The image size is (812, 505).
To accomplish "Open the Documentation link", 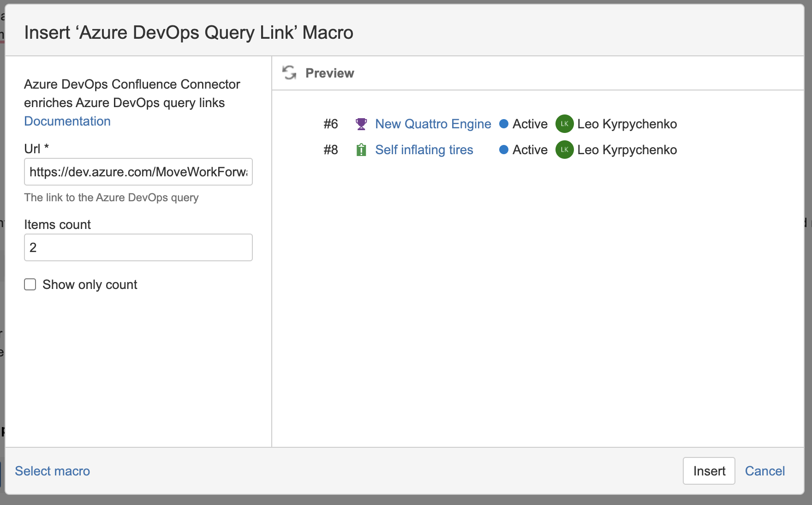I will point(67,121).
